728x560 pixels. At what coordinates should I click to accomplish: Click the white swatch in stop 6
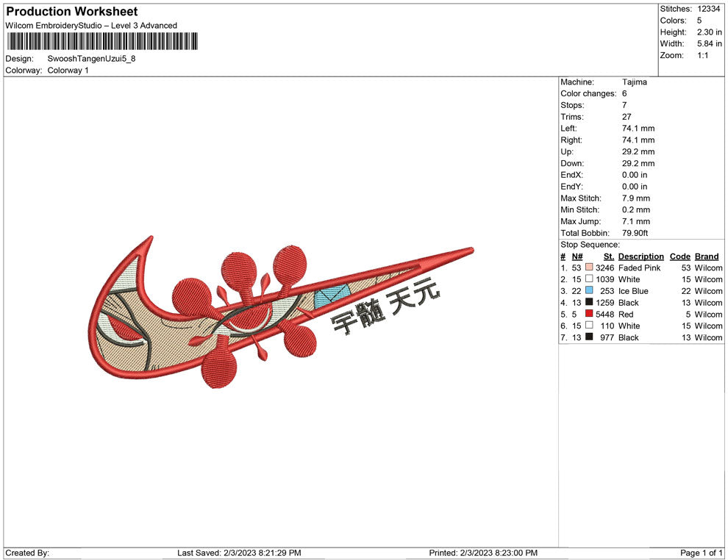589,326
